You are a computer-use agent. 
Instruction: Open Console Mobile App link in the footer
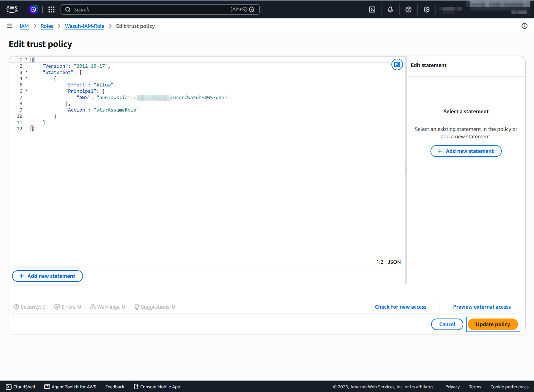click(157, 387)
